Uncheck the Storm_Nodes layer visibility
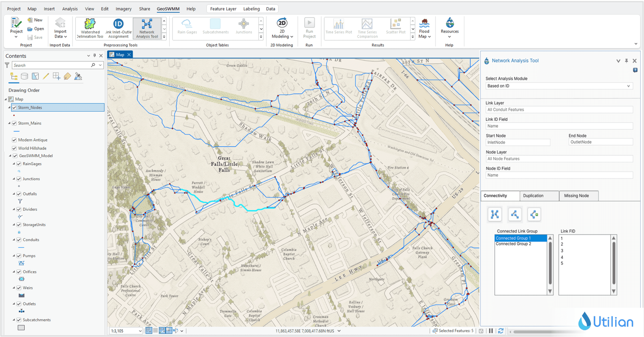644x337 pixels. [14, 107]
